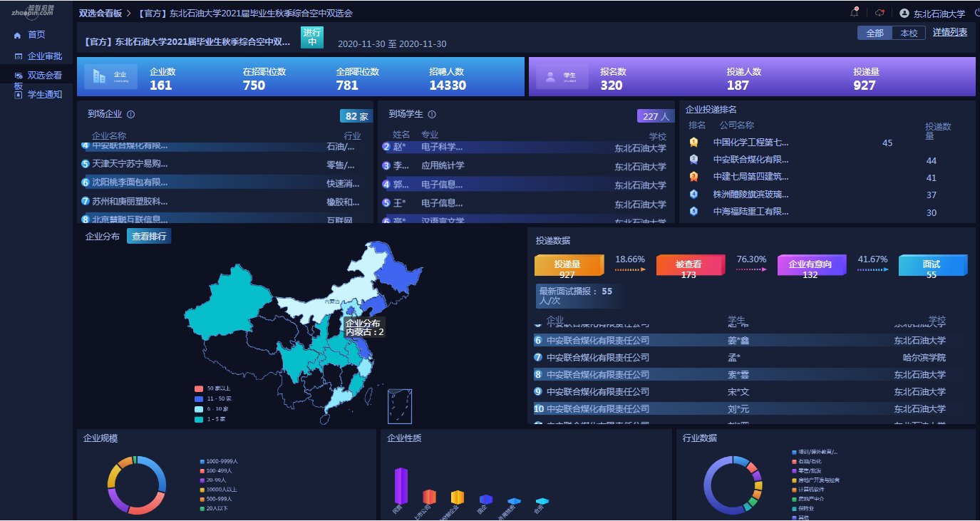
Task: Click the 查看排行 button
Action: click(149, 236)
